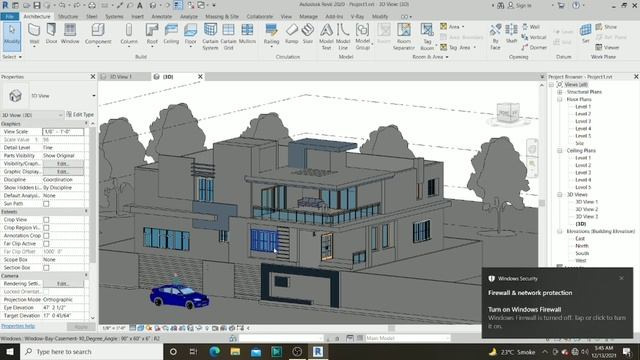Select the Curtain Grid tool
The width and height of the screenshot is (640, 360).
pos(228,37)
